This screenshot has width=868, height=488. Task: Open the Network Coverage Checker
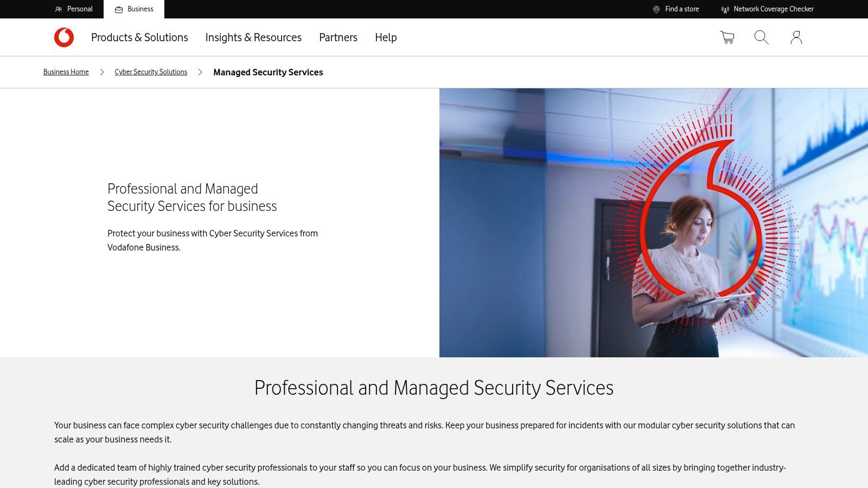click(x=774, y=9)
